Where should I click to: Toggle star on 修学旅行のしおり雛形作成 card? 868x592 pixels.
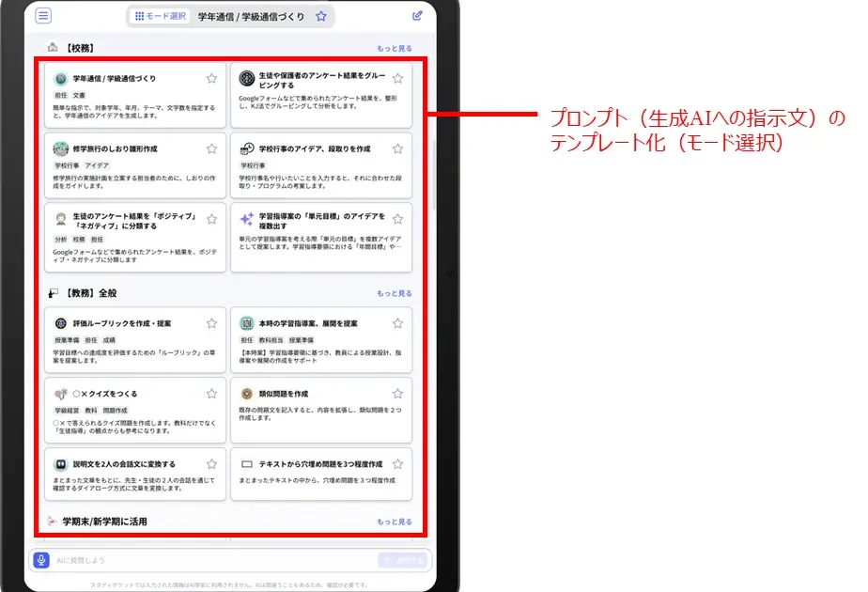[x=211, y=148]
